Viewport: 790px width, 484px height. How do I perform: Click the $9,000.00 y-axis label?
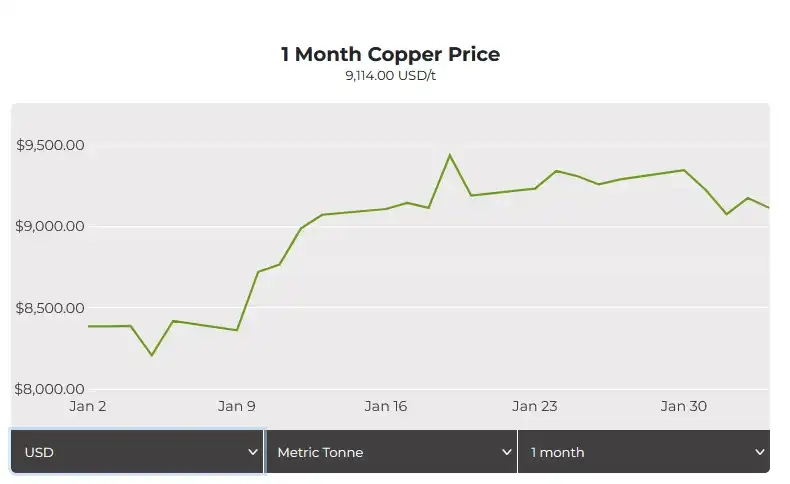50,226
